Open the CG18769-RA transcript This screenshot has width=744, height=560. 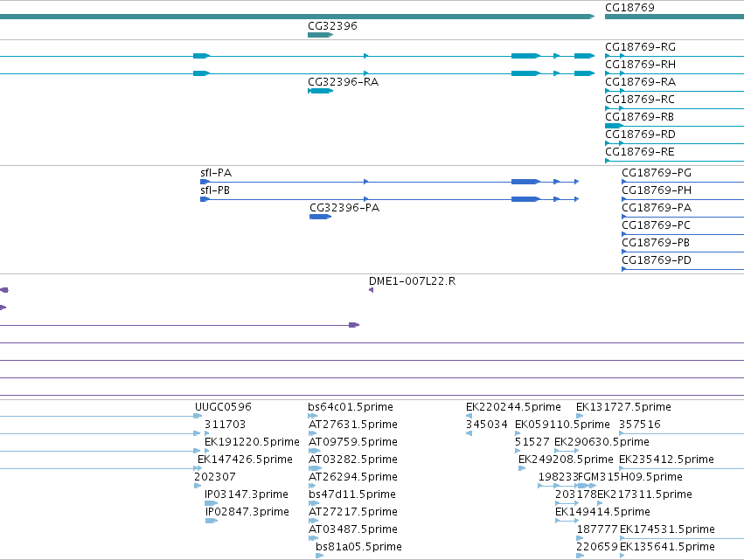[x=640, y=82]
